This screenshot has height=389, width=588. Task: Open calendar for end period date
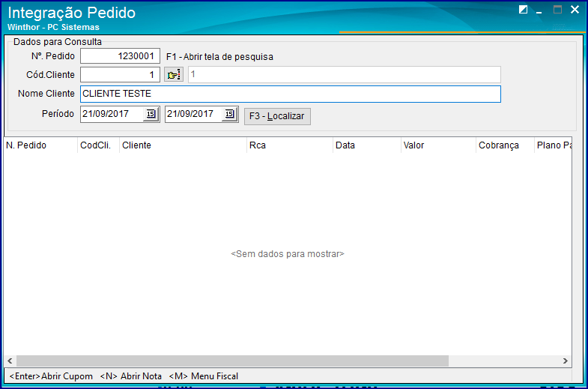point(229,114)
